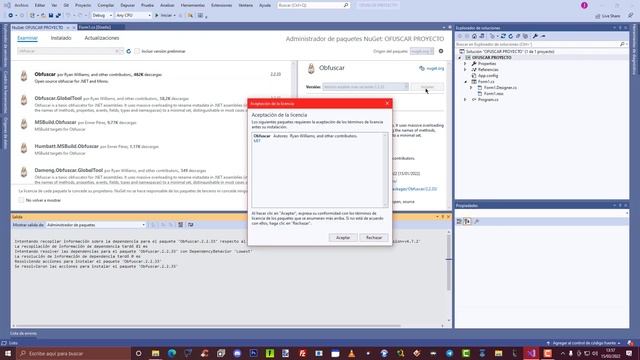The height and width of the screenshot is (360, 640).
Task: Click categorized view icon in Propiedades panel
Action: tap(459, 221)
